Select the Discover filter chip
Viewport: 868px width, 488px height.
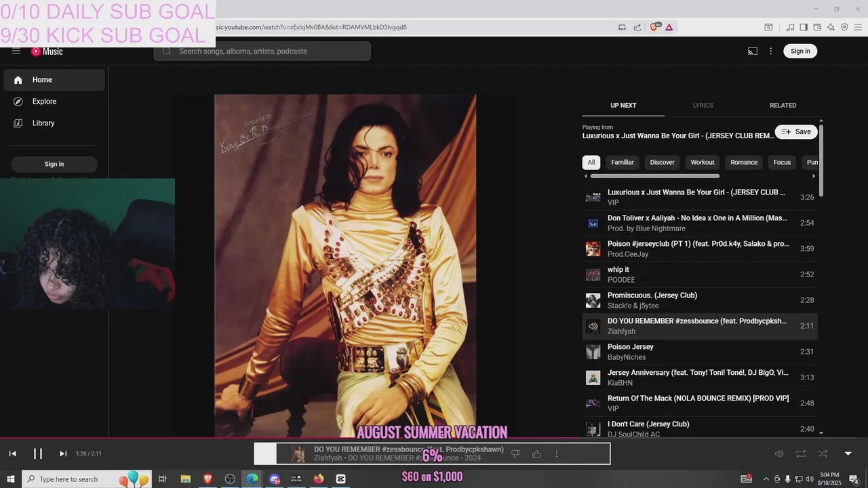(663, 163)
